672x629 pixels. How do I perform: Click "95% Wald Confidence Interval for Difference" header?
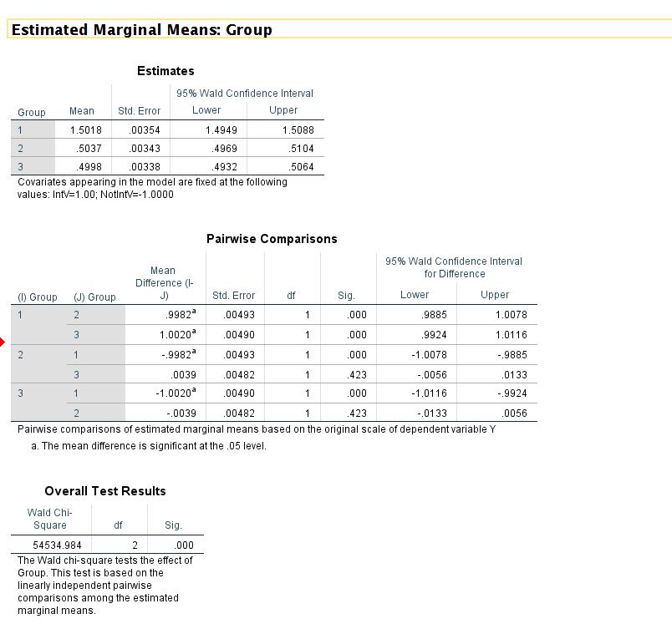(x=454, y=267)
